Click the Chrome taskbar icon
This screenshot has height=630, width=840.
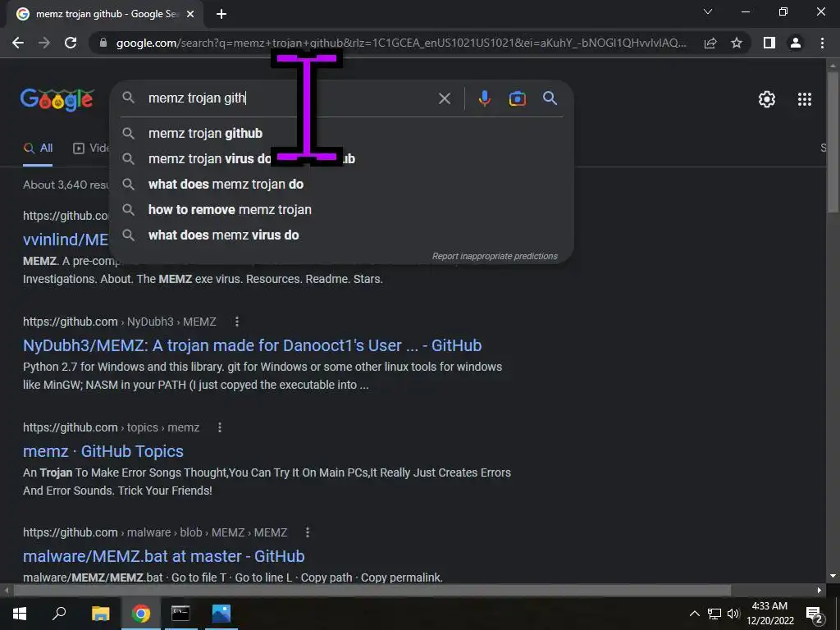coord(141,614)
